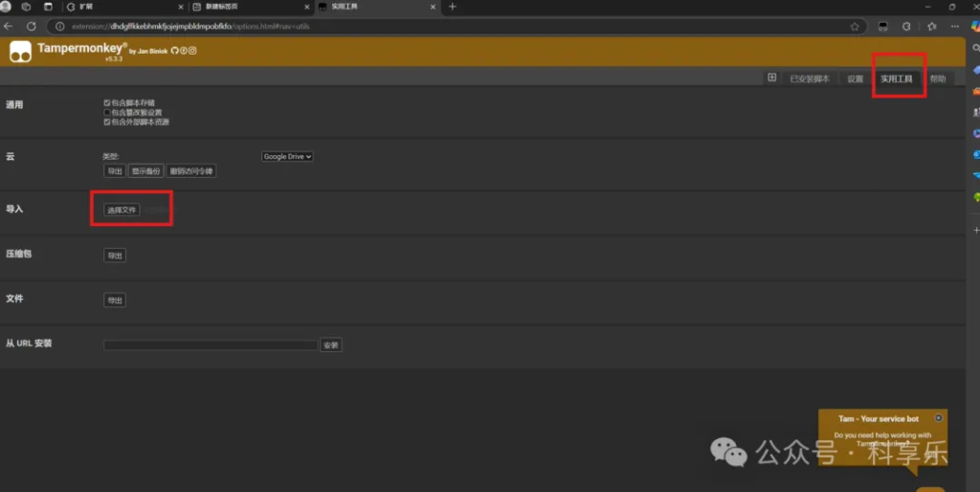Close the 扩展 tab
Screen dimensions: 980x492
pyautogui.click(x=181, y=7)
